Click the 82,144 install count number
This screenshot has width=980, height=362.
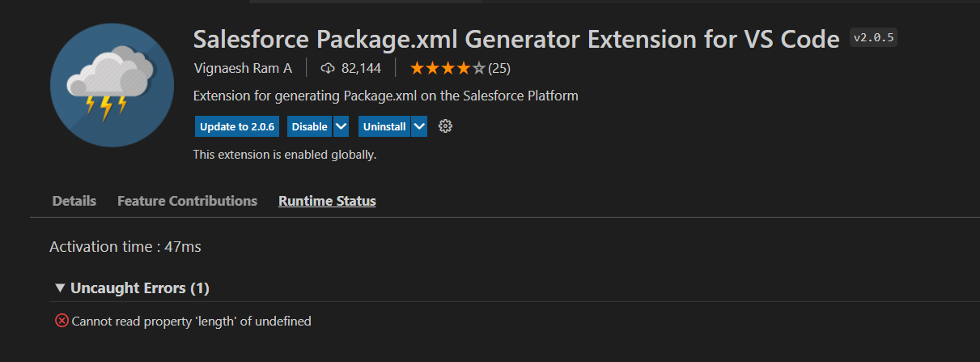point(362,68)
